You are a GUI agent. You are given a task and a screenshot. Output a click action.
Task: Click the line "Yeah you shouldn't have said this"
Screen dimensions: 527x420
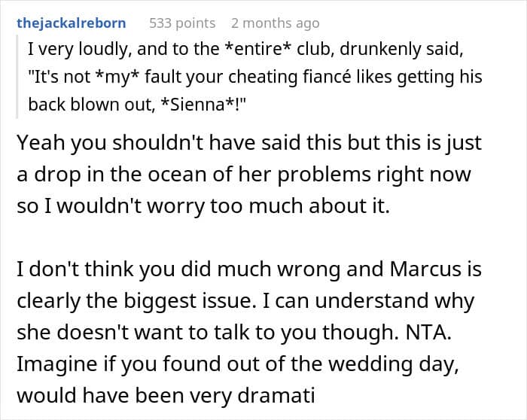[249, 143]
